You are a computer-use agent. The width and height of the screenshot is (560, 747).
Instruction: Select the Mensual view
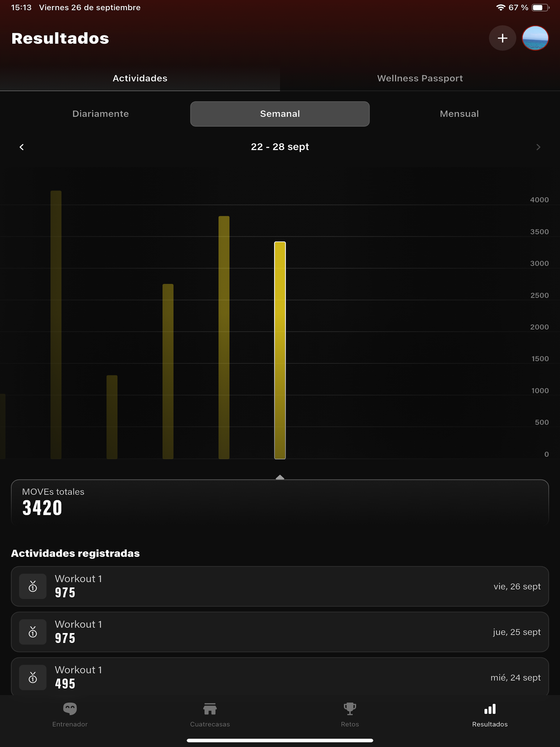coord(459,114)
